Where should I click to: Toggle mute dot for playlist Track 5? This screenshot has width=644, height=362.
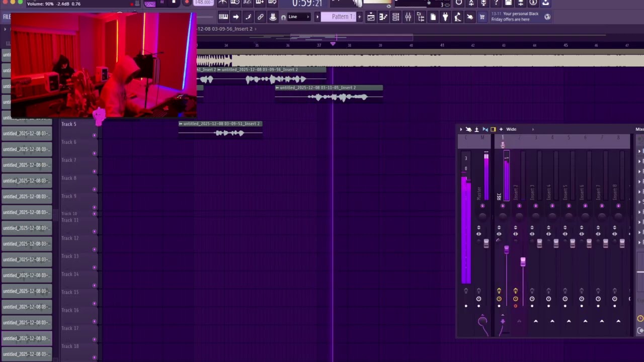tap(94, 135)
